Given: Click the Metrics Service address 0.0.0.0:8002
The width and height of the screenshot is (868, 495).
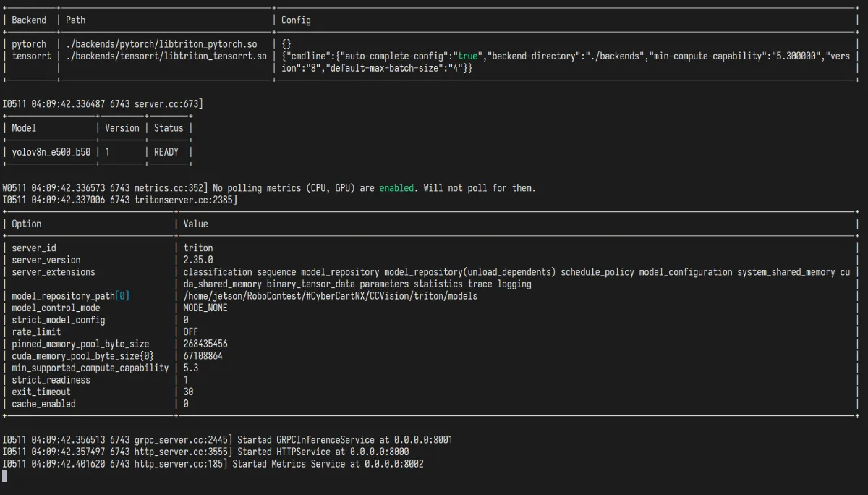Looking at the screenshot, I should (x=393, y=463).
